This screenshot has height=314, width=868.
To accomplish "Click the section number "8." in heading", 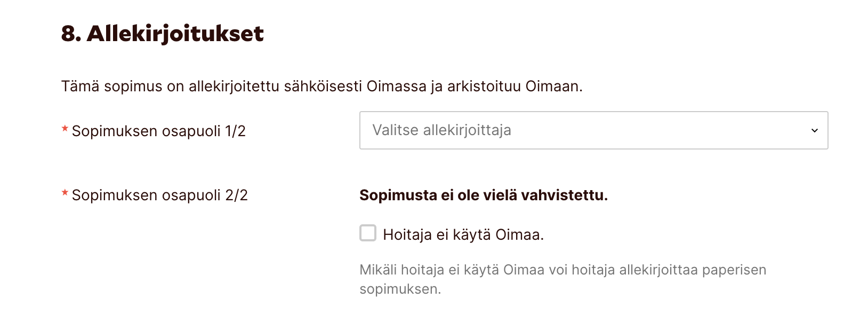I will 71,34.
